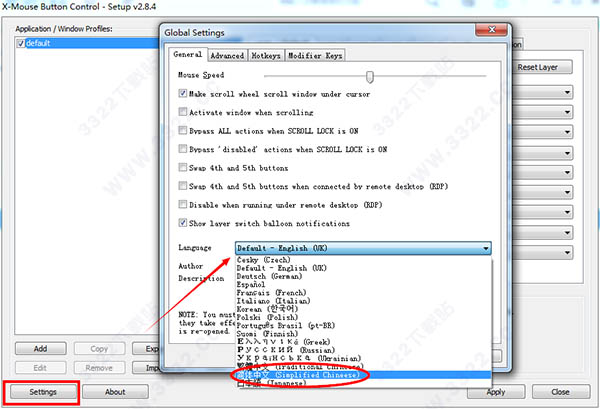Toggle Show layer switch balloon notifications

183,223
